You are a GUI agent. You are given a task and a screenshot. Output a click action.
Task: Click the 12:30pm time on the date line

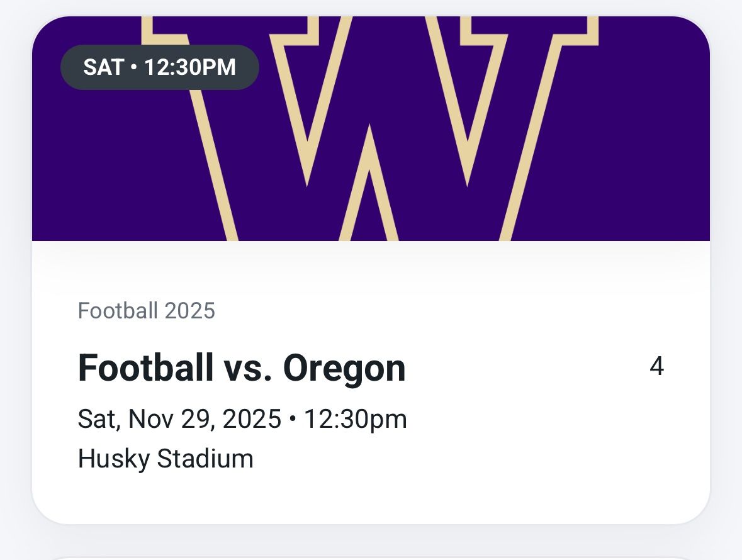[x=357, y=418]
